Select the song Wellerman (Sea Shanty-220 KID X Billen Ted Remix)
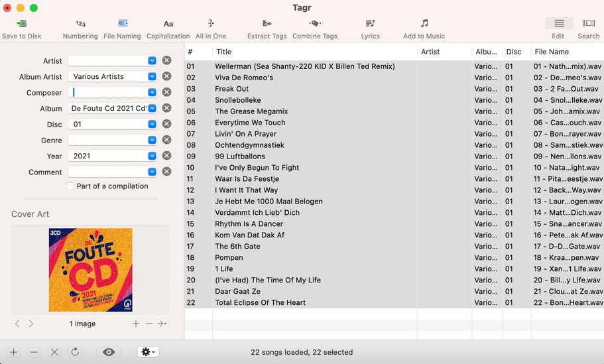 coord(305,66)
